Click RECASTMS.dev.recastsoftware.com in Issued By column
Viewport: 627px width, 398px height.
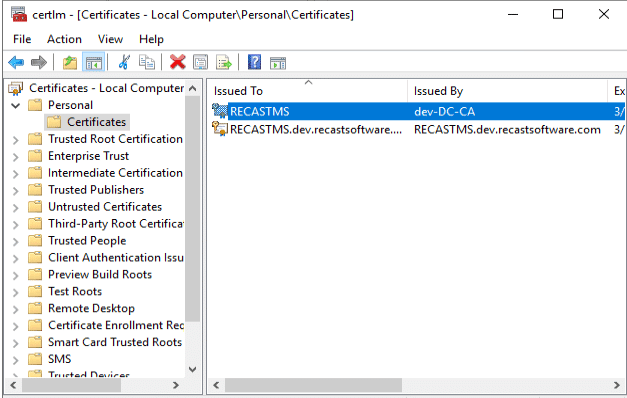(507, 130)
